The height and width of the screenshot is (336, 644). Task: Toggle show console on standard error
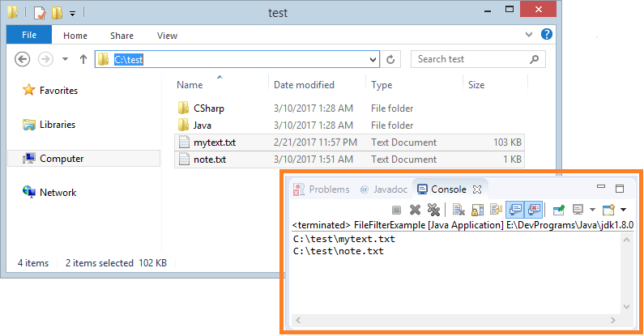point(534,210)
